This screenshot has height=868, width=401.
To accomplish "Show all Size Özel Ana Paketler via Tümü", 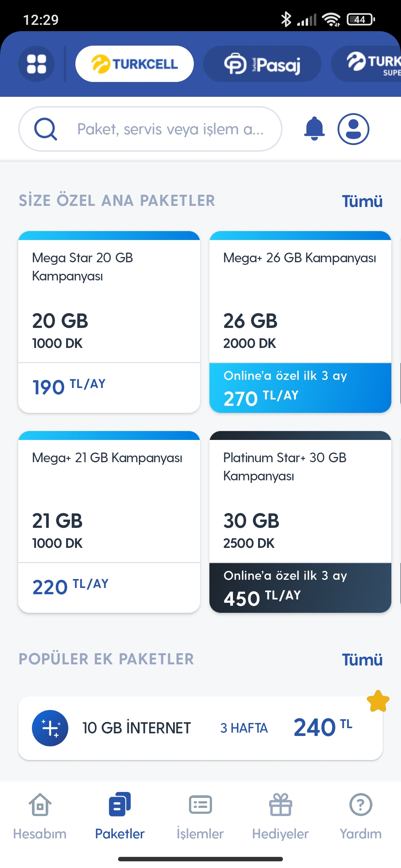I will pyautogui.click(x=362, y=201).
